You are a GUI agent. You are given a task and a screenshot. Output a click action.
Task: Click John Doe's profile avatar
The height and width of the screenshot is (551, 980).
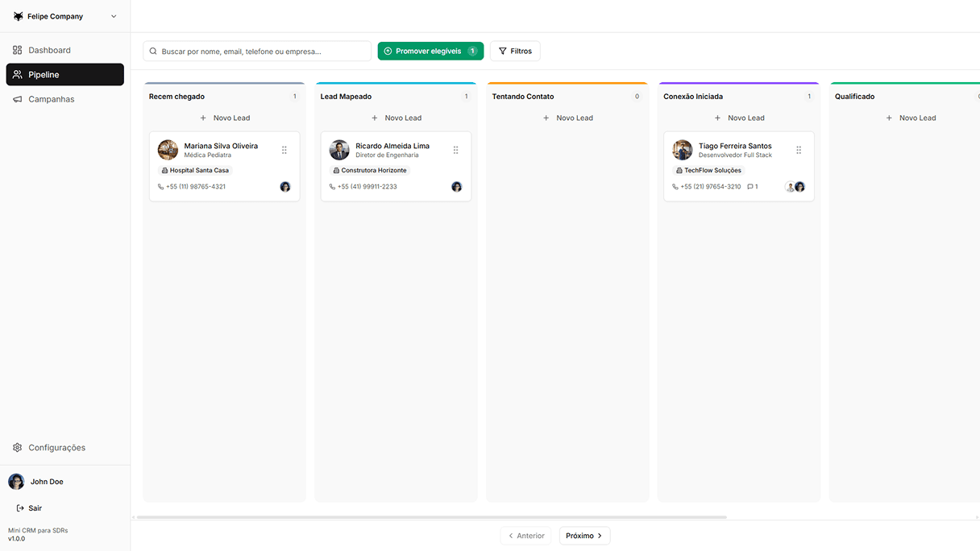16,481
